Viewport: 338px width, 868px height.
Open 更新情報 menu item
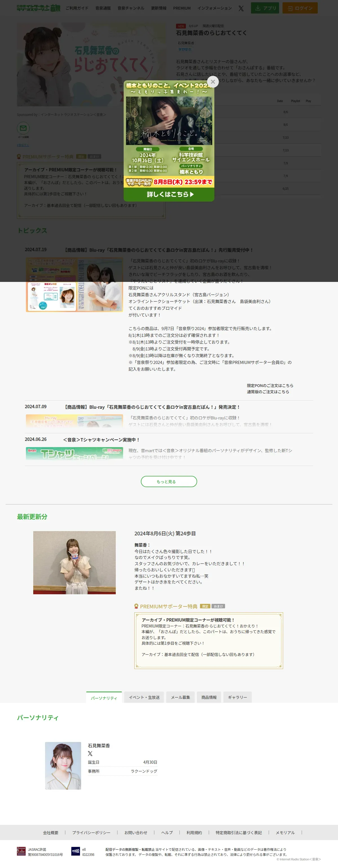pyautogui.click(x=159, y=8)
